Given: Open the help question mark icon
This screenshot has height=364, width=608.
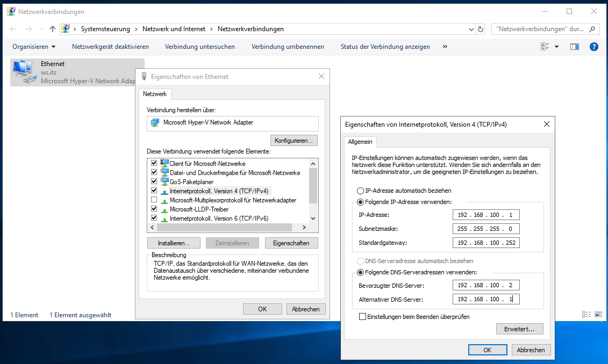Looking at the screenshot, I should click(x=593, y=47).
